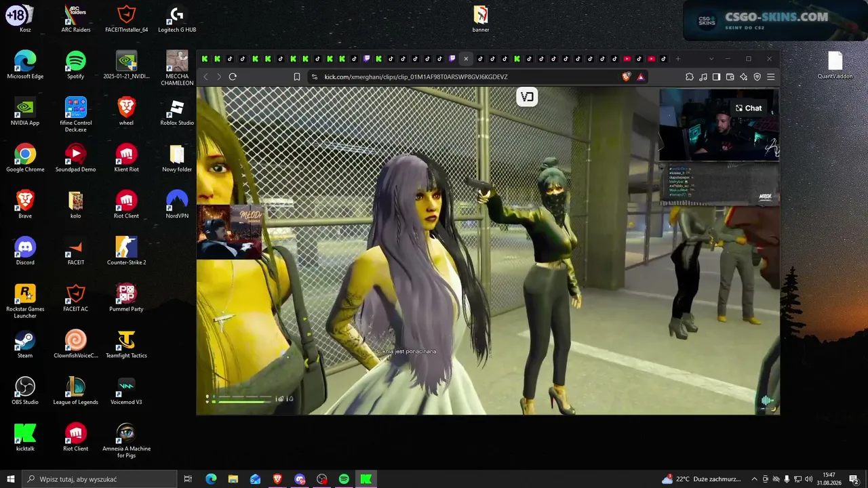The height and width of the screenshot is (488, 868).
Task: Open the Brave main hamburger menu
Action: 771,77
